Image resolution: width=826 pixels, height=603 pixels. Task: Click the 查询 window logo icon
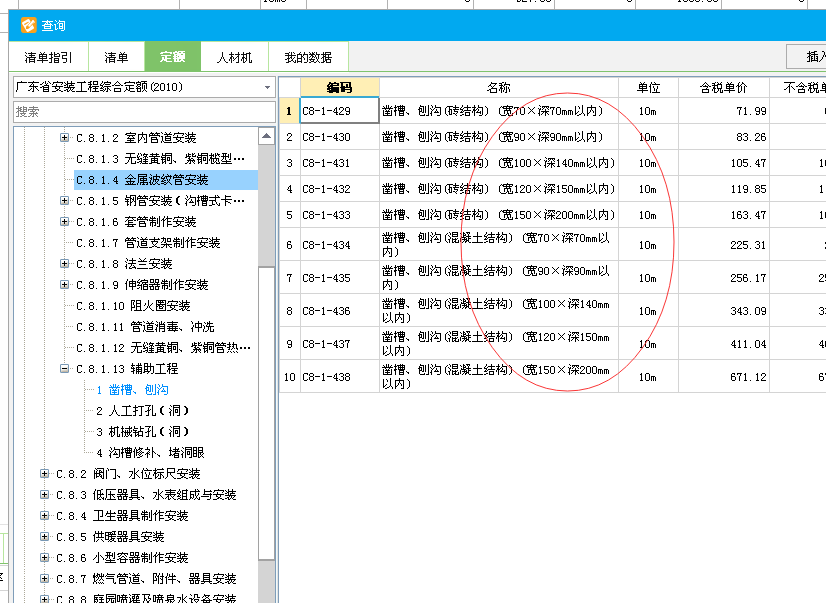[28, 25]
